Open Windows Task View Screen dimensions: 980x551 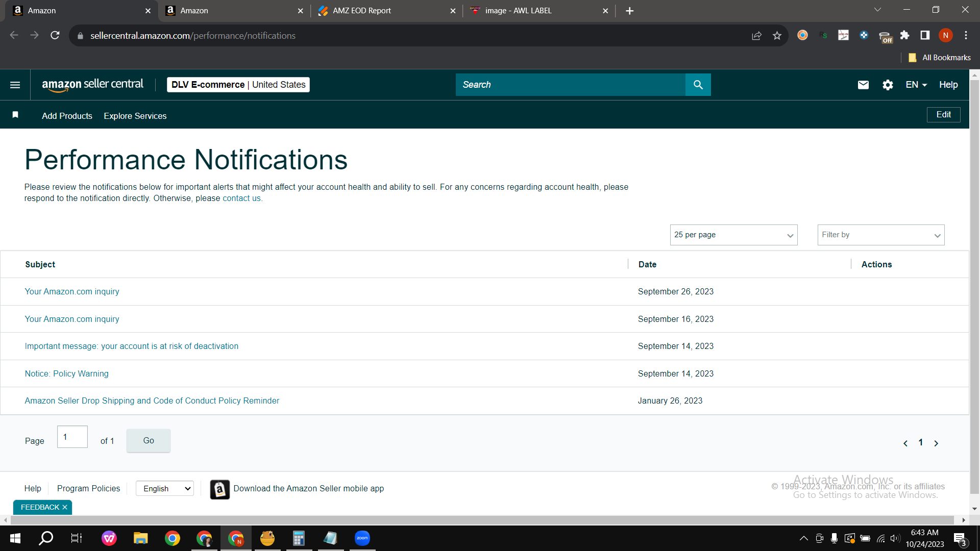pos(77,538)
